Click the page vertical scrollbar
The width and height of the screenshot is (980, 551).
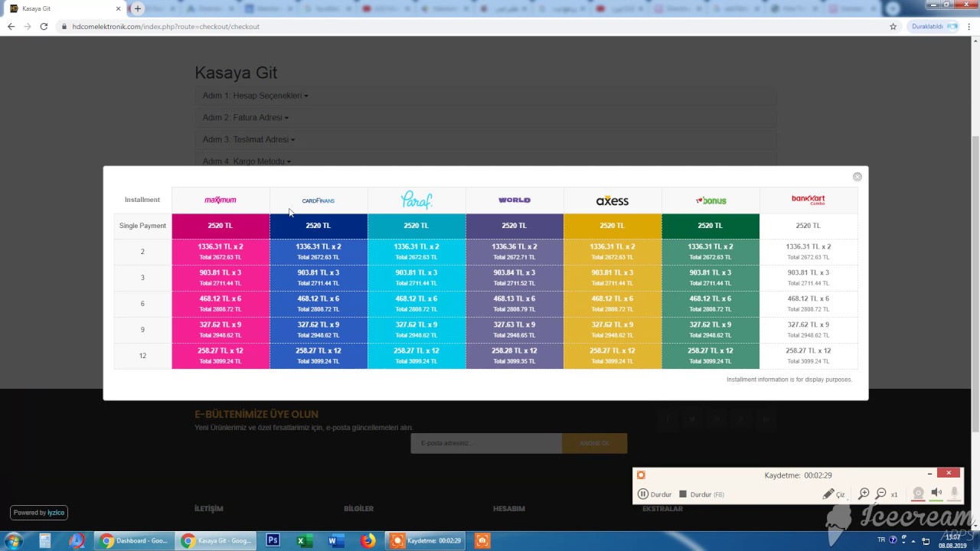pyautogui.click(x=975, y=283)
